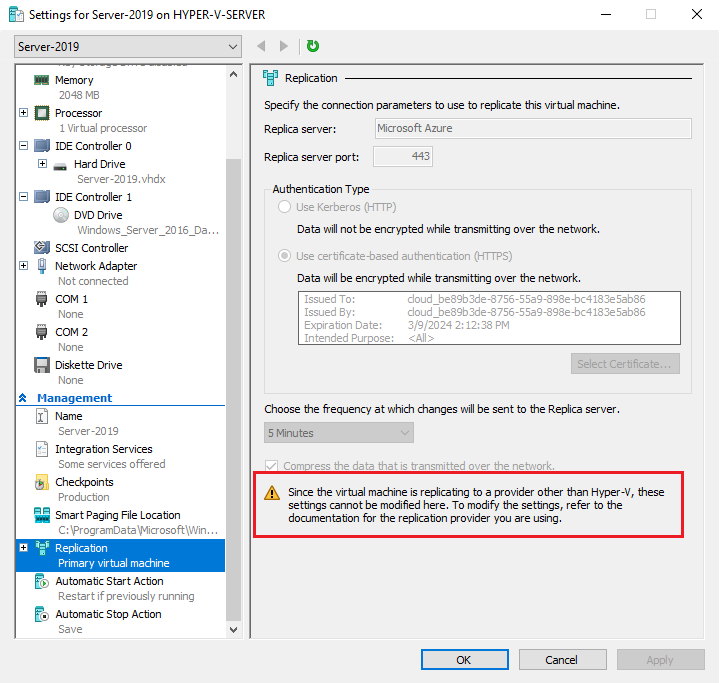Select Use Kerberos (HTTP) radio button
The image size is (725, 683).
point(284,207)
